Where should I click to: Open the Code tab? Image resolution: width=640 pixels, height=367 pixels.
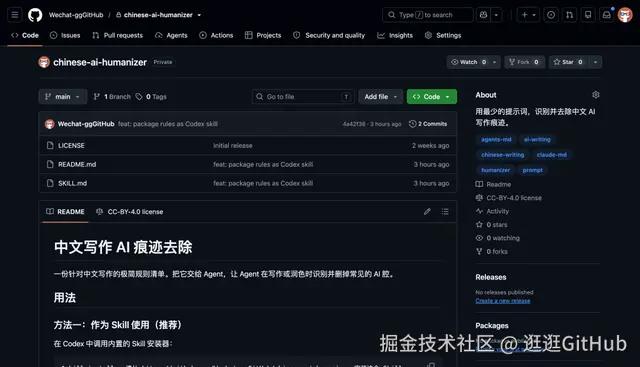coord(25,36)
